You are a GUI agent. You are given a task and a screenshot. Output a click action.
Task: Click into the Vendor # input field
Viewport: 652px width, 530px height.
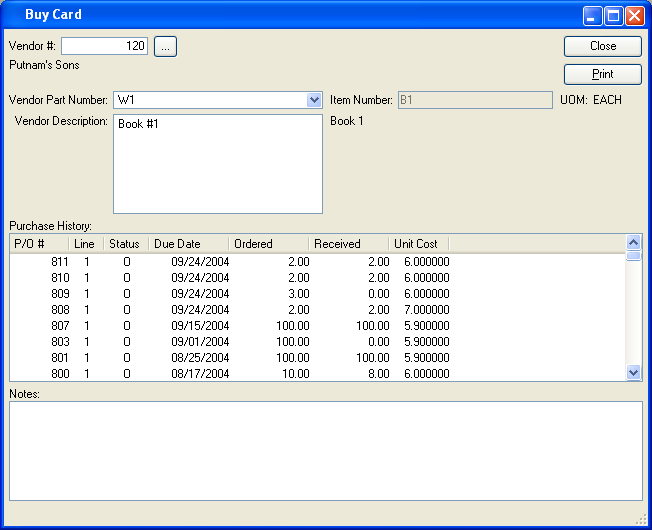(105, 46)
